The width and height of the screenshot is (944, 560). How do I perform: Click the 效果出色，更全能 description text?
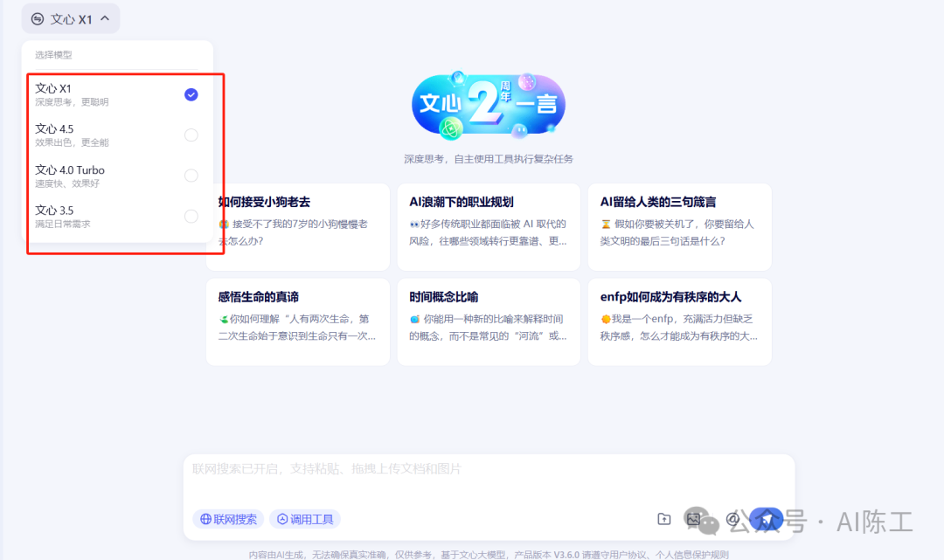pyautogui.click(x=72, y=142)
